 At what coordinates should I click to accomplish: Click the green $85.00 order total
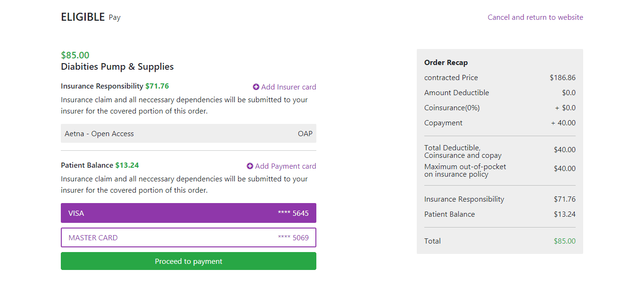click(x=75, y=55)
